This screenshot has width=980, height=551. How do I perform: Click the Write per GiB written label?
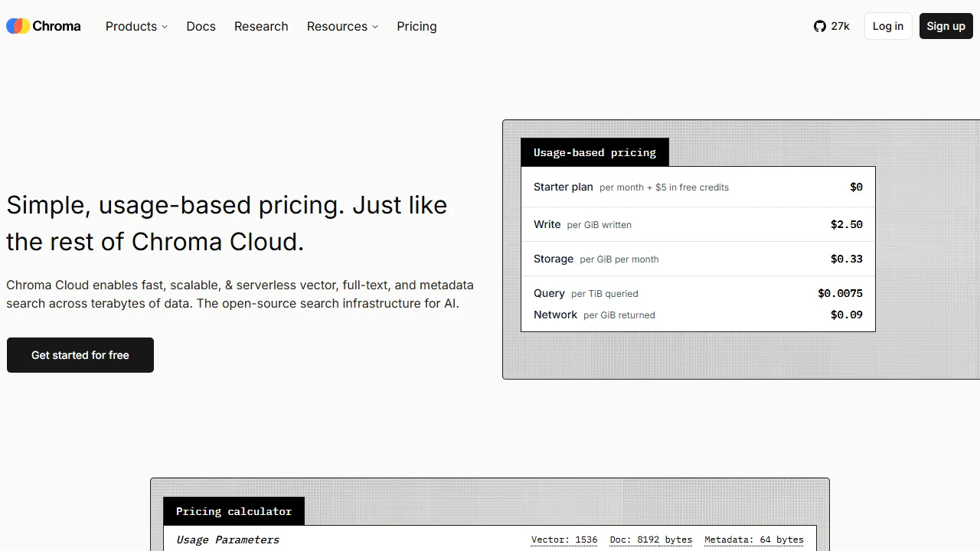click(583, 224)
